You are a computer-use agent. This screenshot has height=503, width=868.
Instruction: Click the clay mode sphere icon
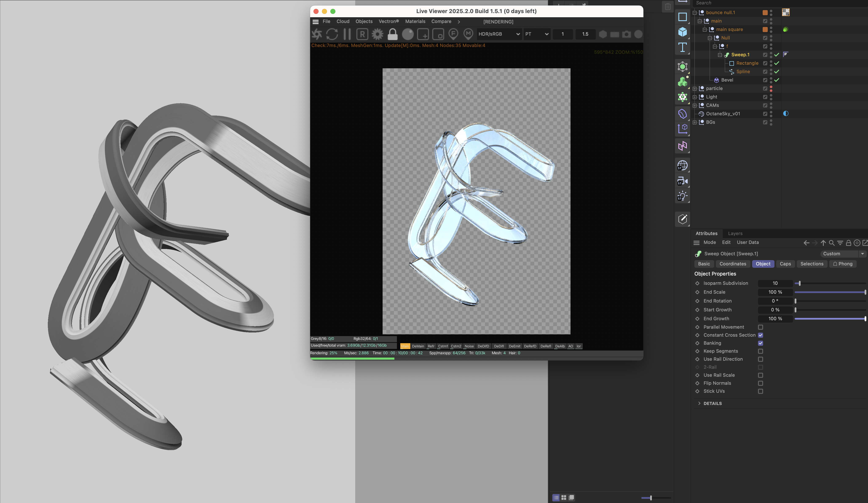408,34
